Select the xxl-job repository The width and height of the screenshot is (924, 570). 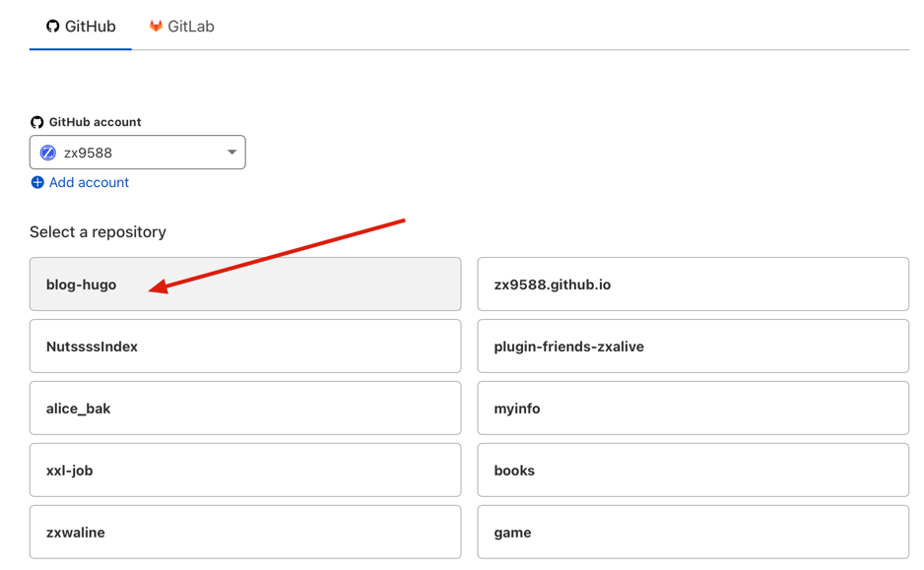[x=245, y=471]
